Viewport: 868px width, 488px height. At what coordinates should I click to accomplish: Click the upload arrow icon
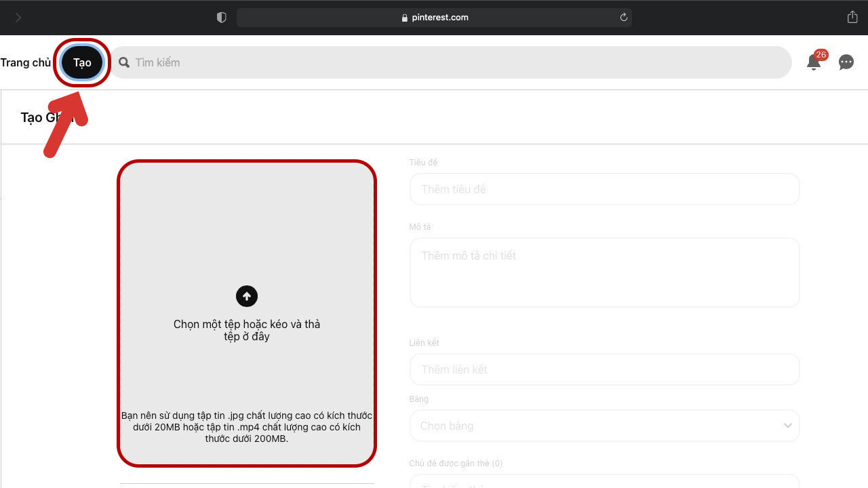(247, 296)
